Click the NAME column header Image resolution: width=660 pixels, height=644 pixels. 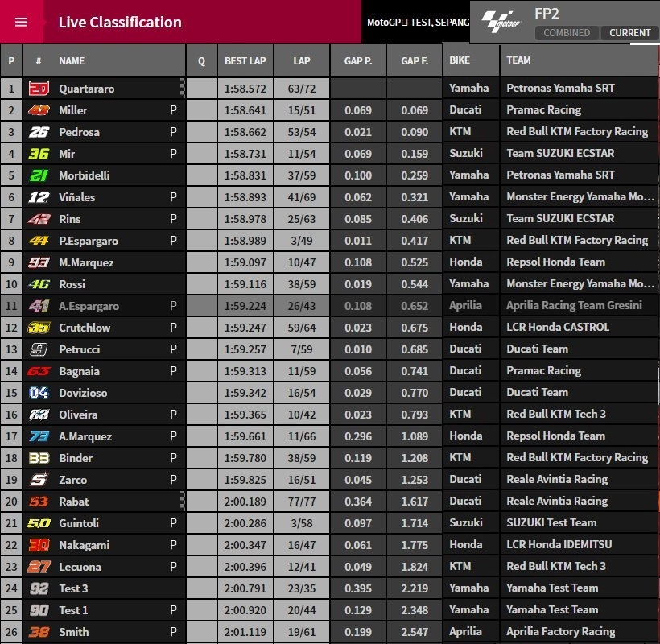tap(72, 61)
